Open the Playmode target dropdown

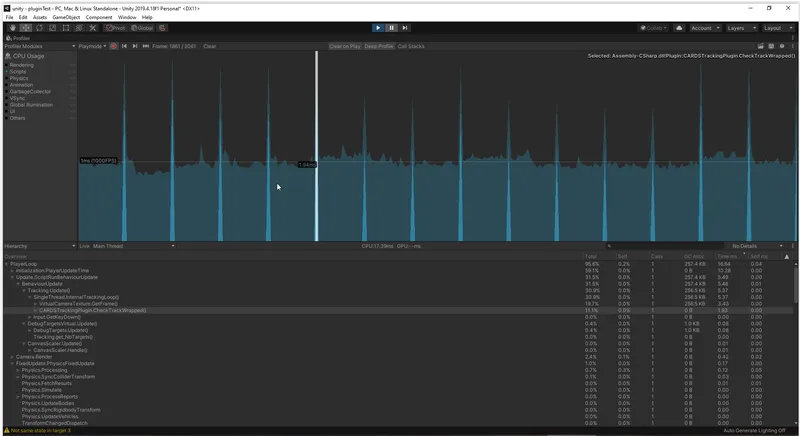pyautogui.click(x=92, y=46)
